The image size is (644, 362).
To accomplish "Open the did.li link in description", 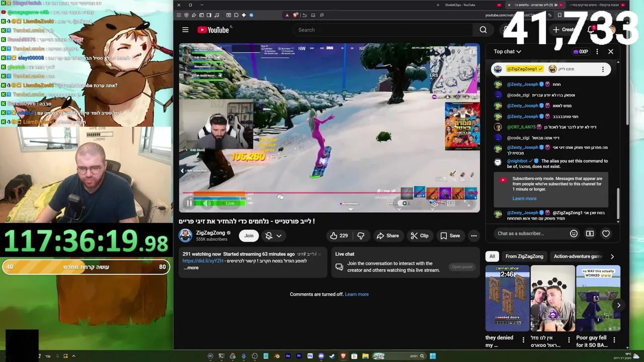I will (202, 261).
